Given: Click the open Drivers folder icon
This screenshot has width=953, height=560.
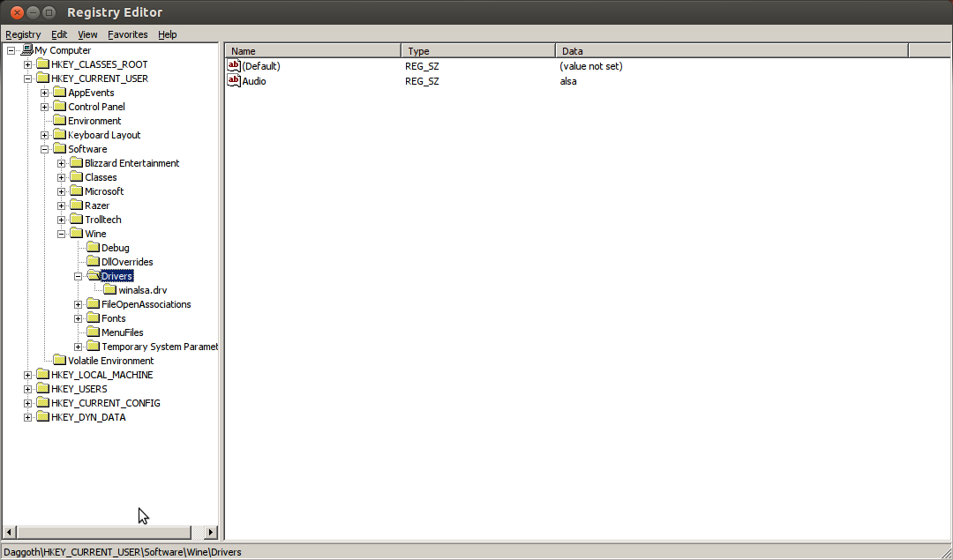Looking at the screenshot, I should click(93, 276).
